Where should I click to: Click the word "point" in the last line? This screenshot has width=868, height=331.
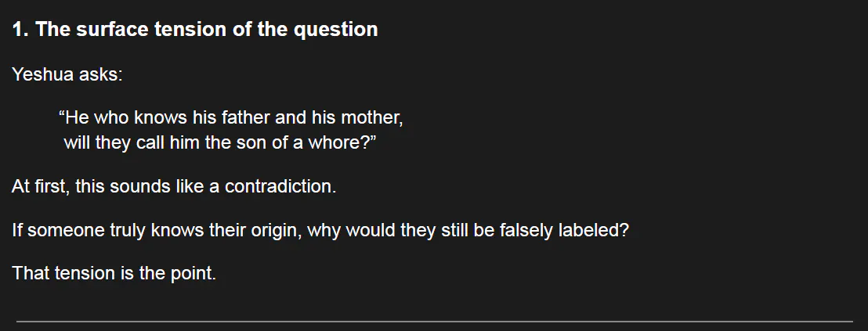[191, 275]
